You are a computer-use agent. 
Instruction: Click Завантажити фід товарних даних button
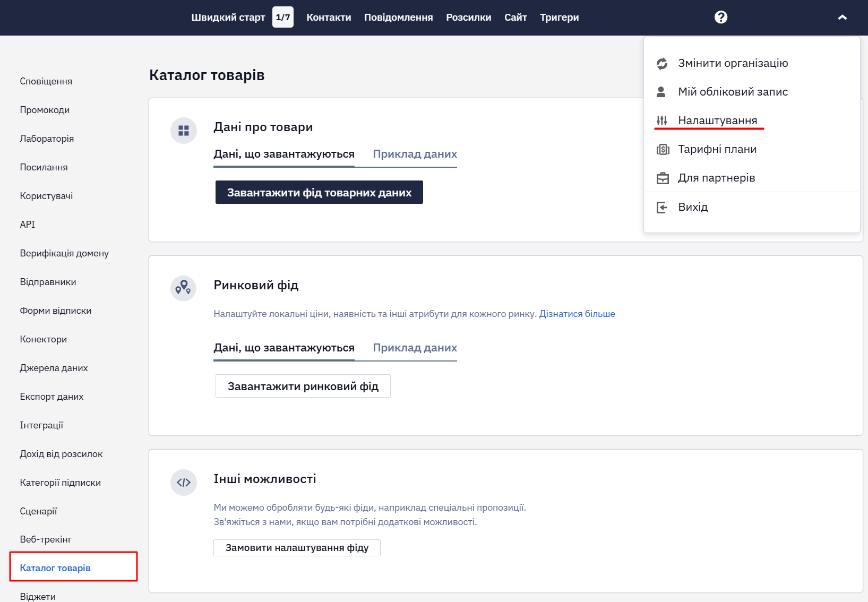point(319,192)
